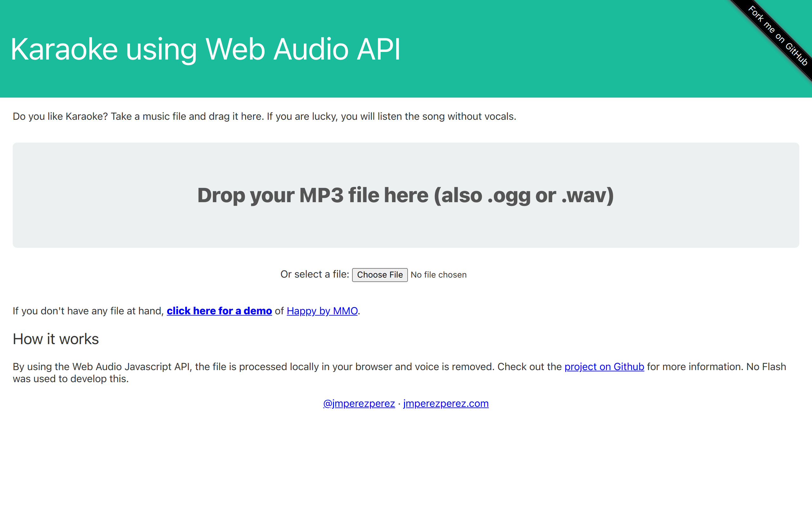Image resolution: width=812 pixels, height=507 pixels.
Task: Click 'Choose File' to select audio
Action: [x=380, y=274]
